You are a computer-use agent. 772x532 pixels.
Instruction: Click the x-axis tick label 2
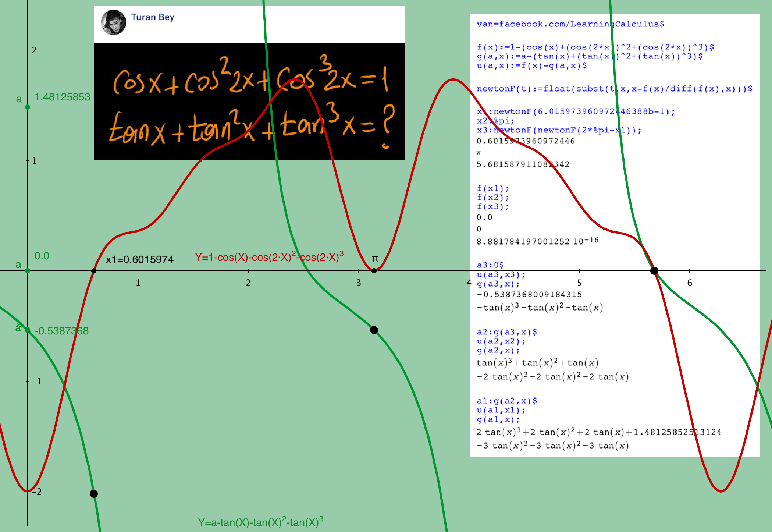tap(248, 283)
